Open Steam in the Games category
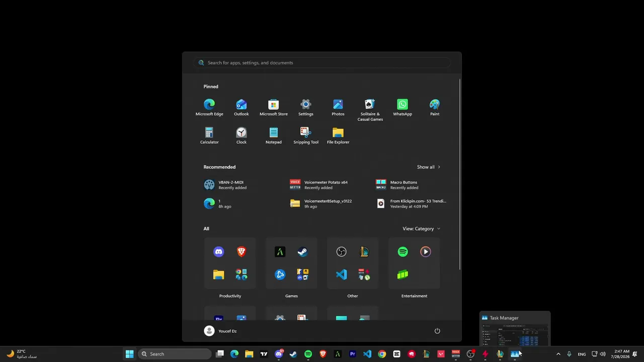The image size is (644, 362). (x=303, y=252)
